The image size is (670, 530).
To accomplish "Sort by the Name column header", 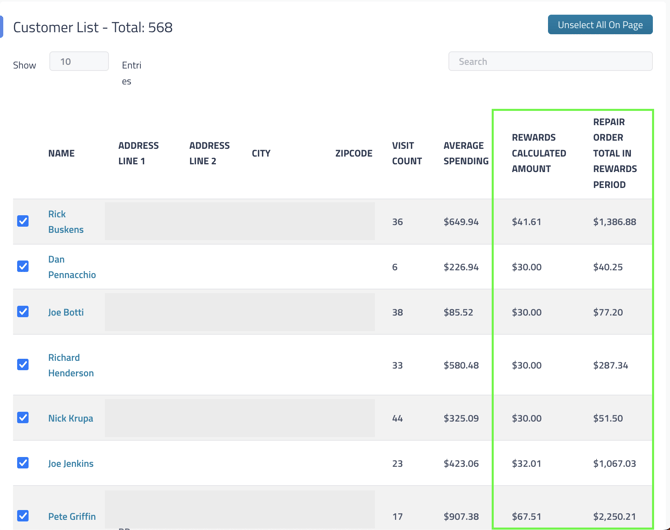I will 61,154.
